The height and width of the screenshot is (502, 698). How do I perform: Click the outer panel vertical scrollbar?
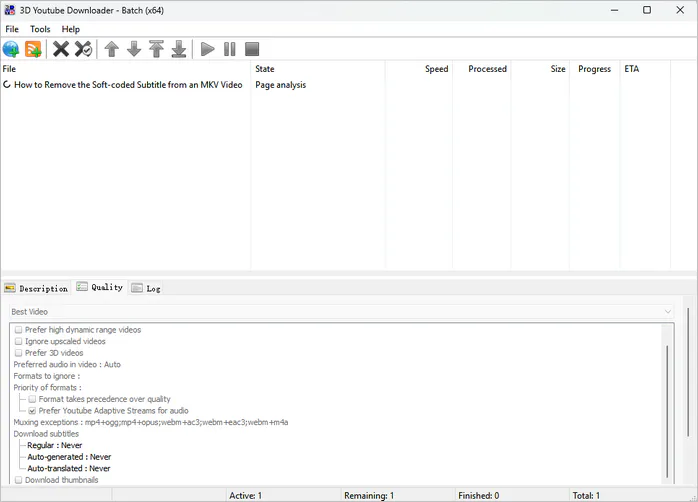click(x=688, y=372)
